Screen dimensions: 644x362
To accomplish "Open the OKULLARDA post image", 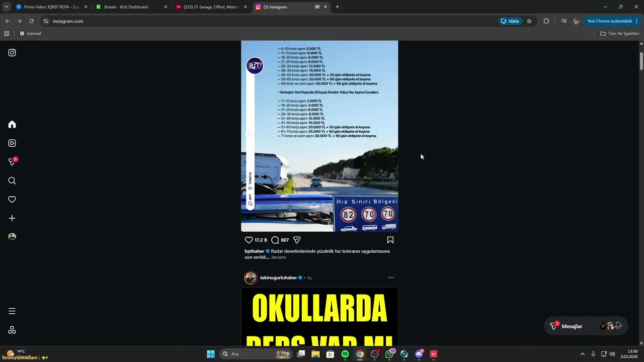I will [319, 317].
